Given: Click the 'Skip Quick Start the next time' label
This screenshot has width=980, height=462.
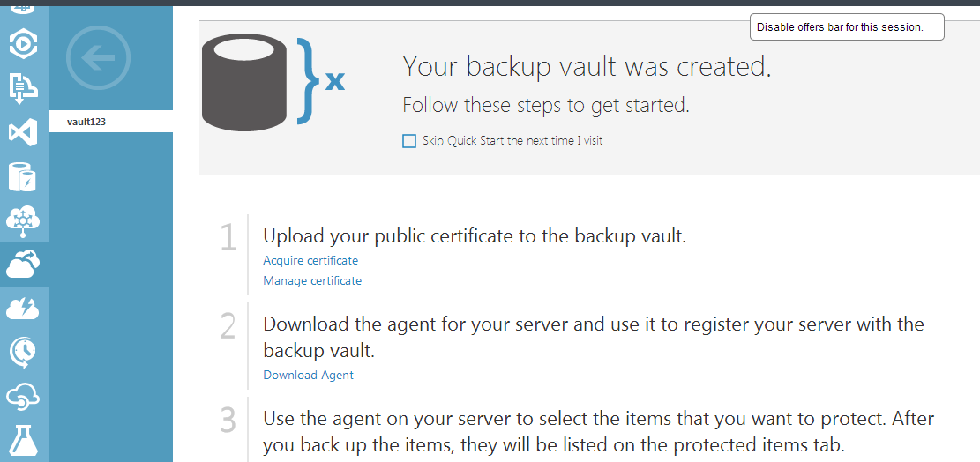Looking at the screenshot, I should point(512,141).
